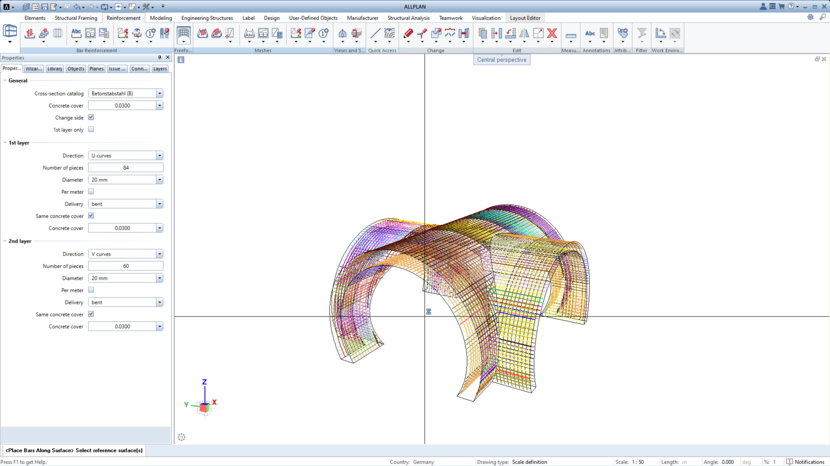Image resolution: width=830 pixels, height=466 pixels.
Task: Click the Filter funnel icon
Action: pyautogui.click(x=642, y=34)
